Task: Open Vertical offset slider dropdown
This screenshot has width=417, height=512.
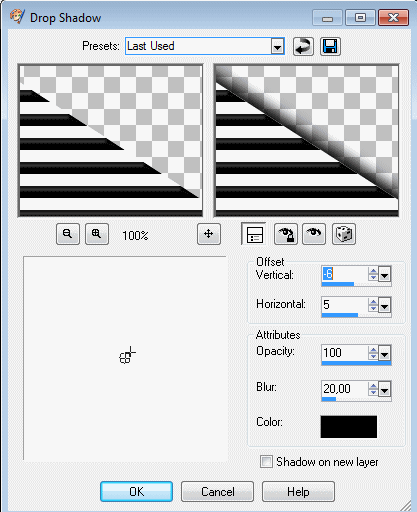Action: click(x=385, y=274)
